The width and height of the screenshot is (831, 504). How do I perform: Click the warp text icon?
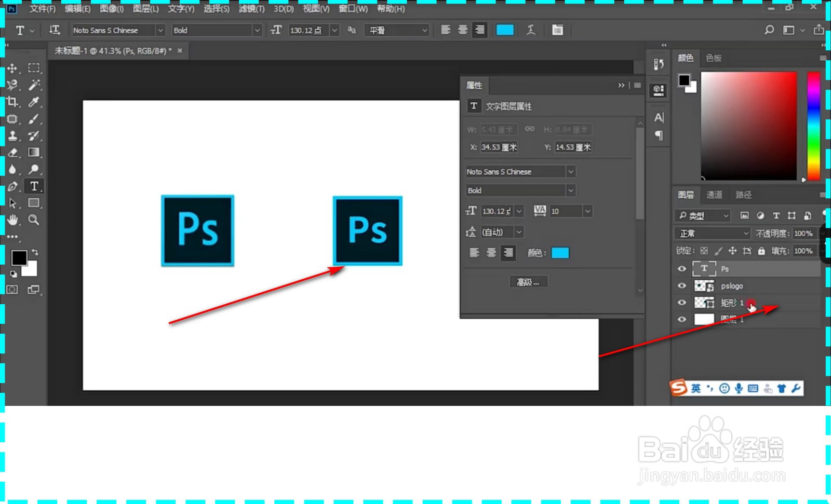click(x=531, y=30)
